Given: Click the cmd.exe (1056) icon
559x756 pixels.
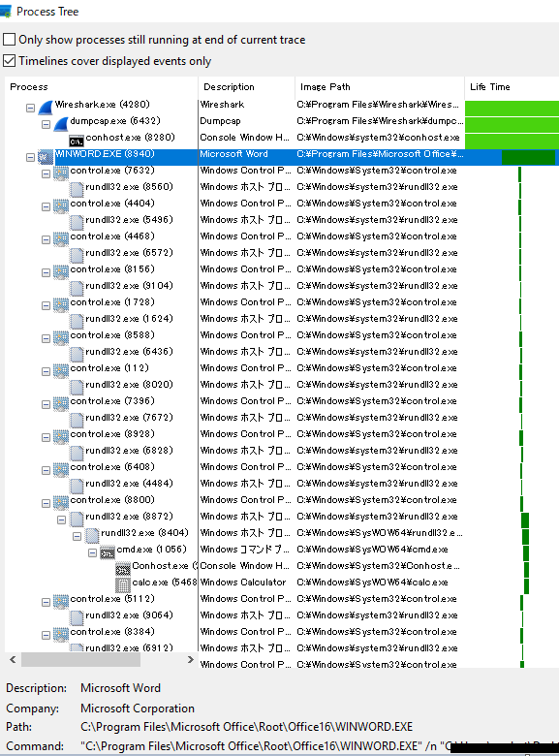Looking at the screenshot, I should point(107,553).
